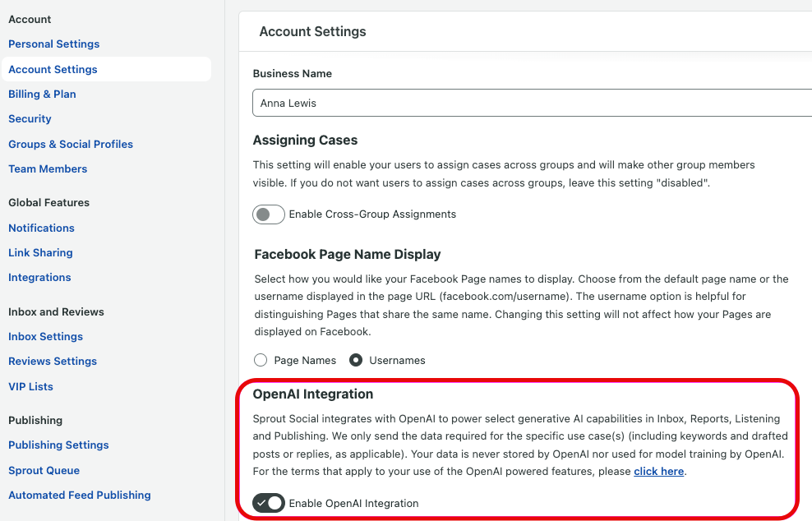This screenshot has height=521, width=812.
Task: Disable the Enable OpenAI Integration toggle
Action: tap(268, 503)
